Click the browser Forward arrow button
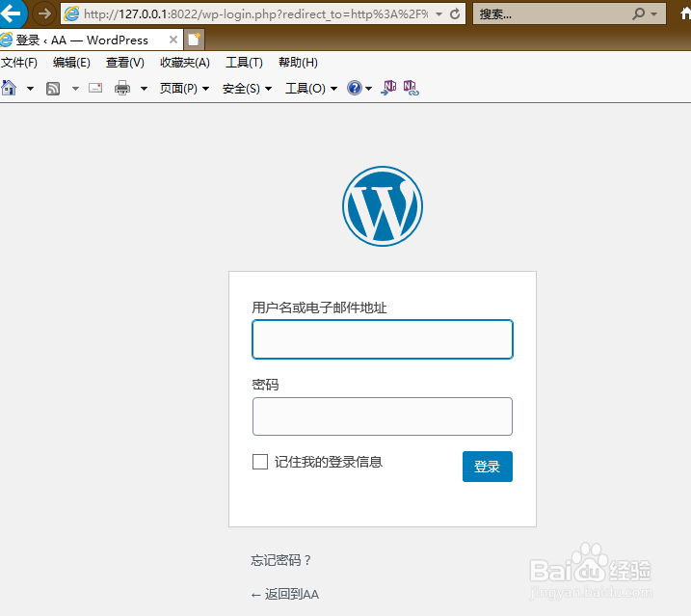Viewport: 691px width, 616px height. [44, 14]
